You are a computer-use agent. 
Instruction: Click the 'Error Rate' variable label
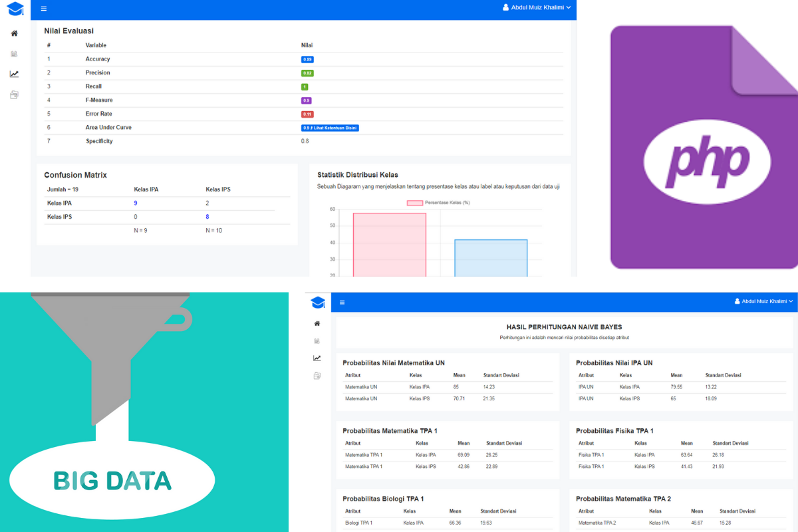(x=99, y=114)
